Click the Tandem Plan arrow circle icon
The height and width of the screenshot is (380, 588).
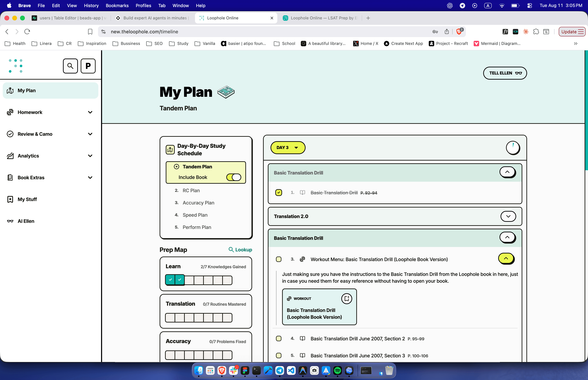(x=176, y=167)
